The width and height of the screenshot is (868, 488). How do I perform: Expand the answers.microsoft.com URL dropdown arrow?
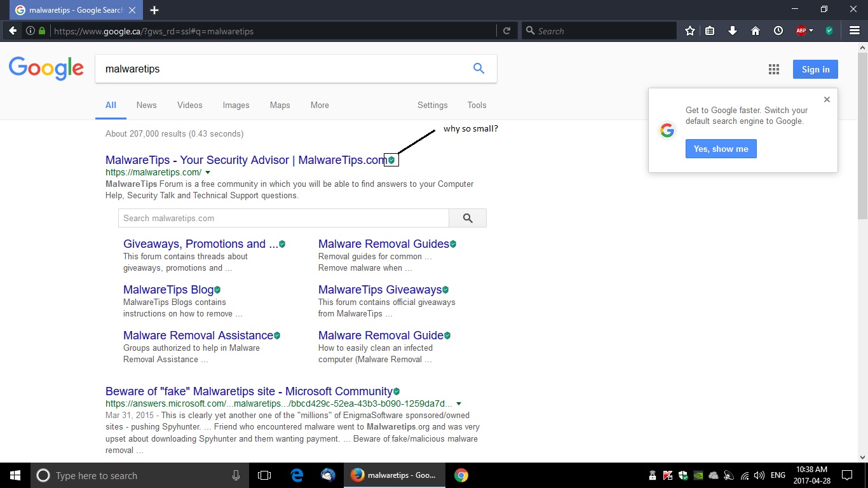(459, 404)
